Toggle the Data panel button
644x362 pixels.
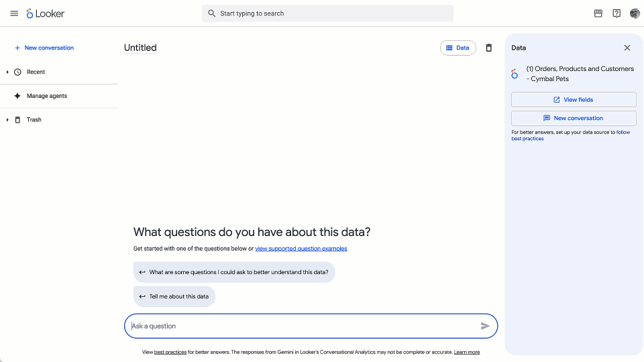point(458,48)
